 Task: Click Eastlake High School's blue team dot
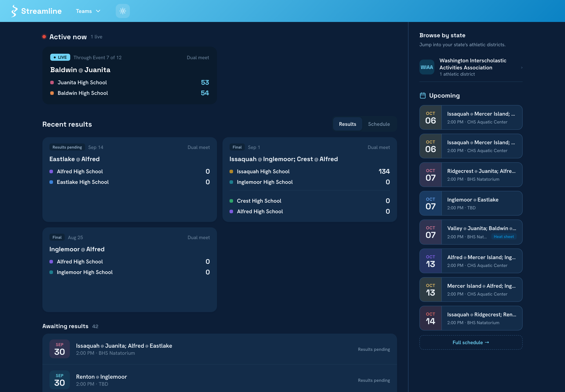[51, 182]
